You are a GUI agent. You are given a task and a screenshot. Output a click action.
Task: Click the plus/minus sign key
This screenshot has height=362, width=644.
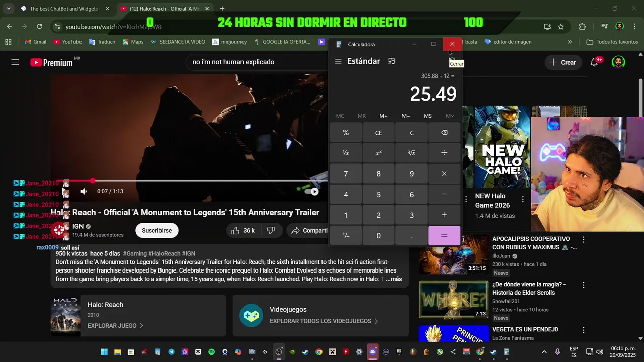[x=346, y=235]
